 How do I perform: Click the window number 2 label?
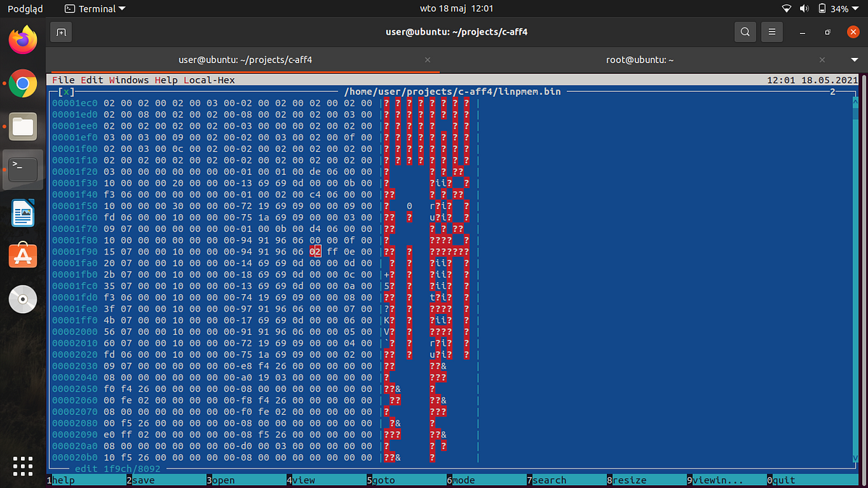click(x=833, y=92)
